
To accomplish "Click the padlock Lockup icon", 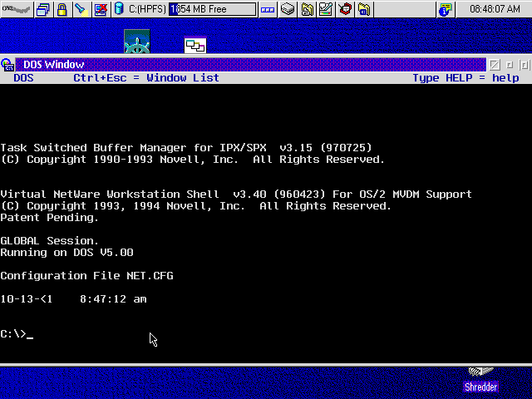I will [62, 9].
